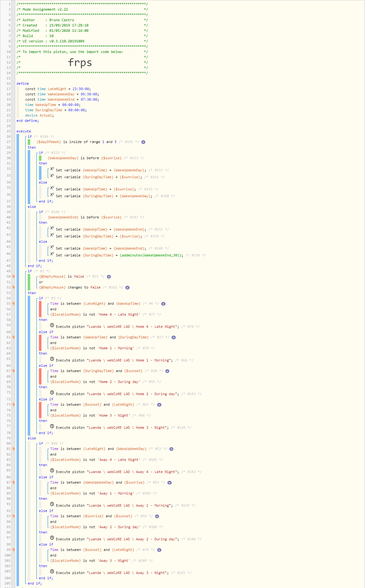
Task: Click the clock icon before 'Away 4 - Late Night' piston
Action: coord(52,471)
